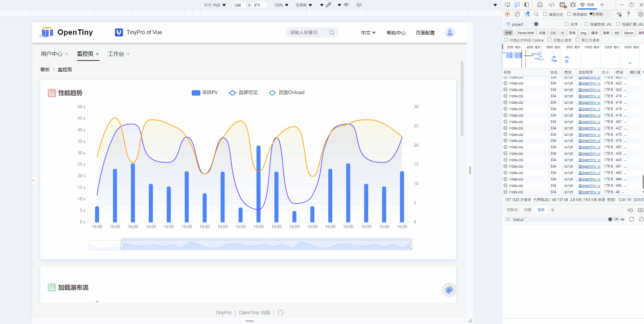The image size is (644, 324).
Task: Open DevTools network settings gear
Action: point(640,14)
